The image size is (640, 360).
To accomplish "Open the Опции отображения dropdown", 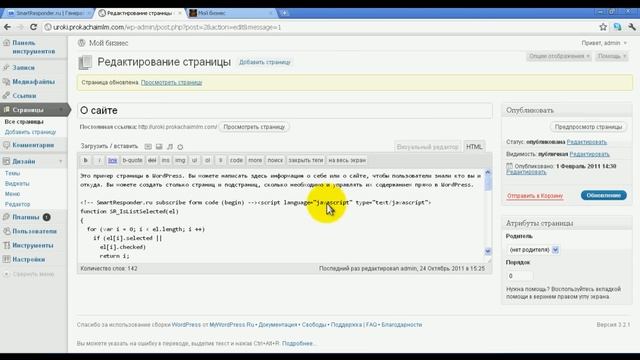I will pyautogui.click(x=559, y=56).
